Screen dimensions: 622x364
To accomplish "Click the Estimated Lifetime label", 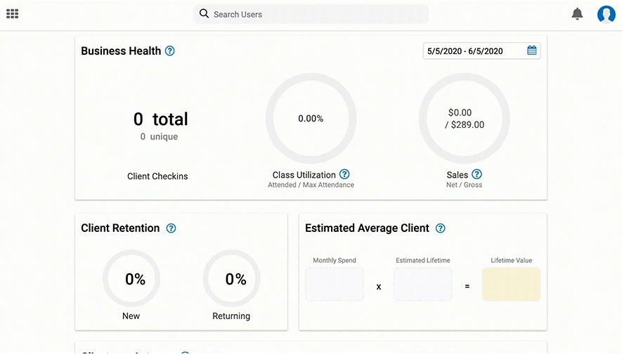I will pos(423,261).
